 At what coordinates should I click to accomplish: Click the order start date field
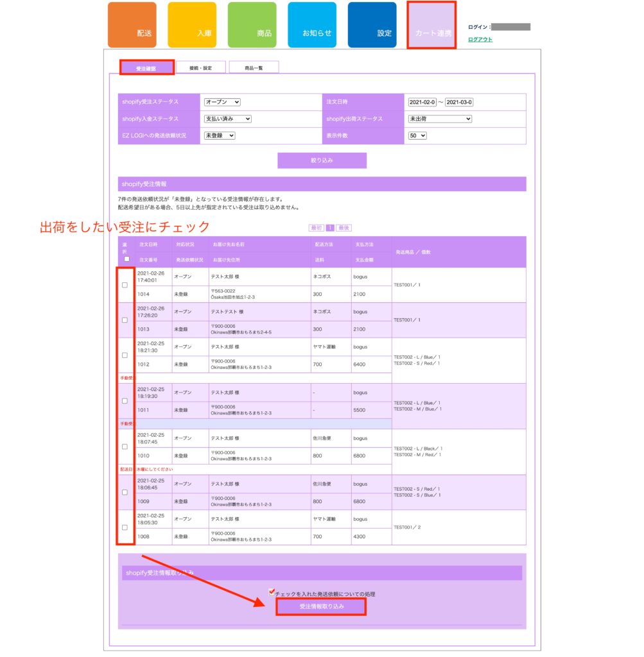point(422,102)
